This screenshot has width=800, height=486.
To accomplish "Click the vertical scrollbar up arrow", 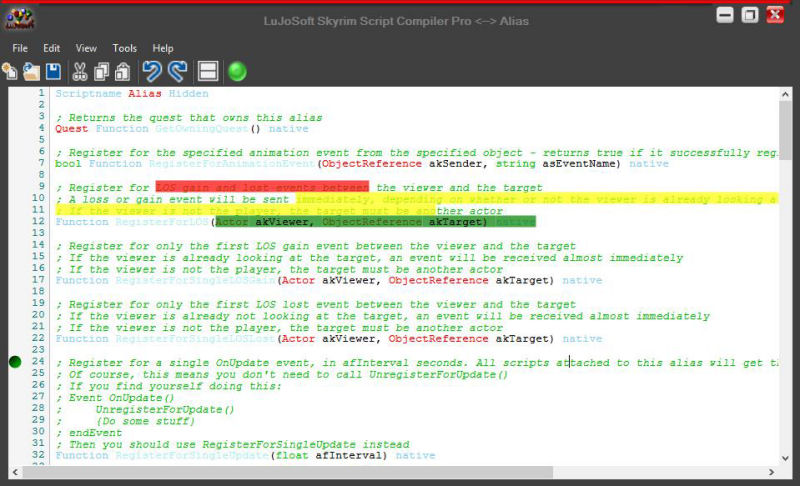I will coord(785,94).
